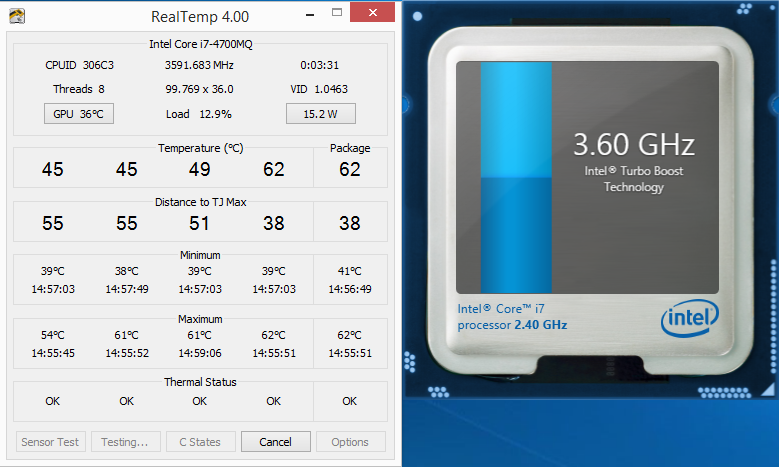Click the minimum time 14:57:49
Viewport: 779px width, 467px height.
(x=127, y=289)
